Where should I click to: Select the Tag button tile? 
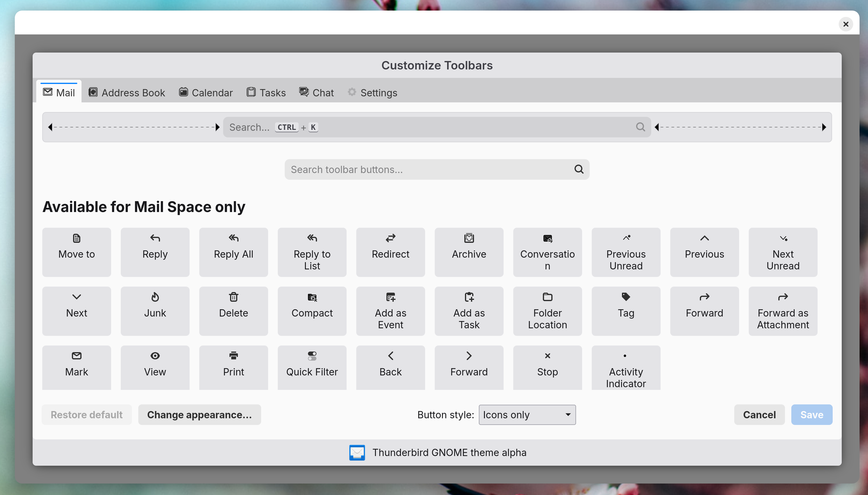coord(626,311)
